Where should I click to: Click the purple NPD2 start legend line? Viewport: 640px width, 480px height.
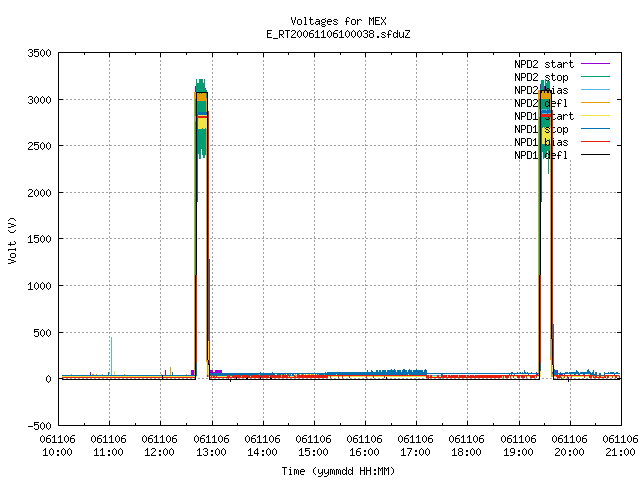596,64
